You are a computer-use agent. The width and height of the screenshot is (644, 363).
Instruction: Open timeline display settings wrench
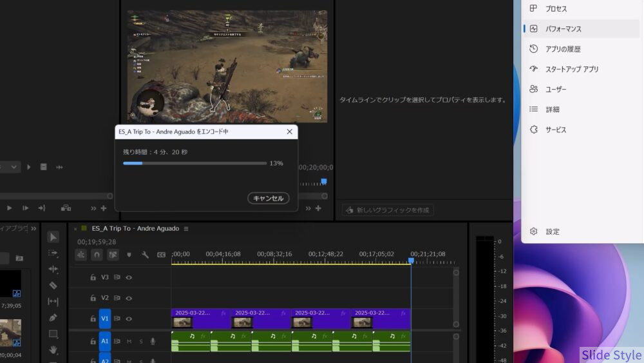pyautogui.click(x=145, y=255)
